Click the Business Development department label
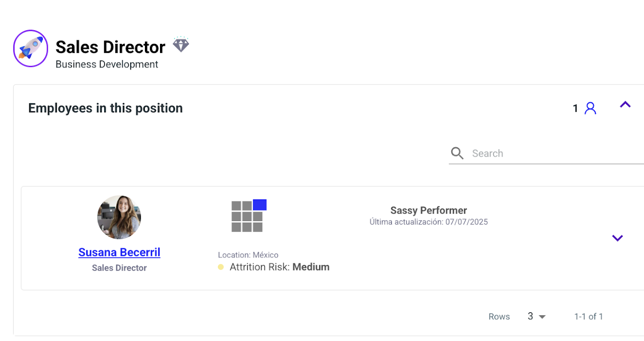The width and height of the screenshot is (644, 341). click(x=107, y=64)
